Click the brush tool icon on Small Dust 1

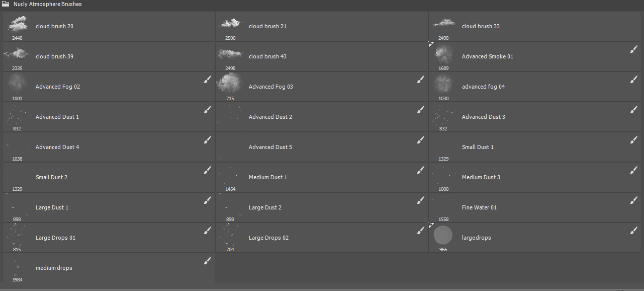tap(633, 140)
